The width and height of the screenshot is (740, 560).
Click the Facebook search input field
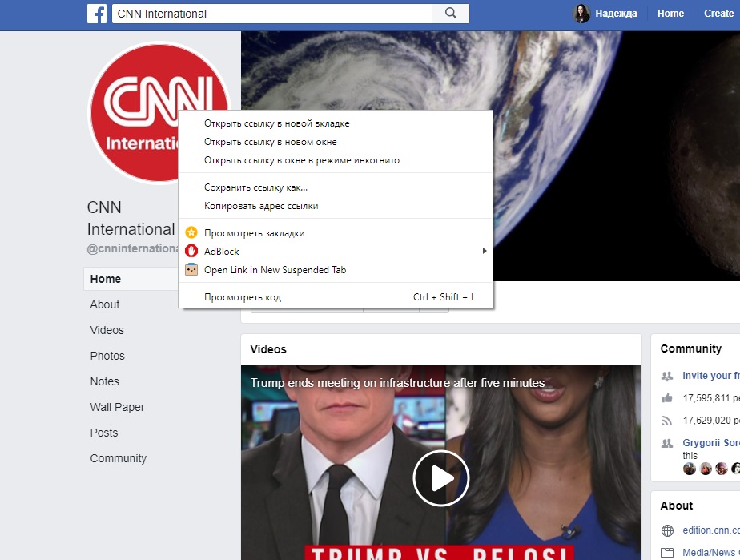(272, 14)
